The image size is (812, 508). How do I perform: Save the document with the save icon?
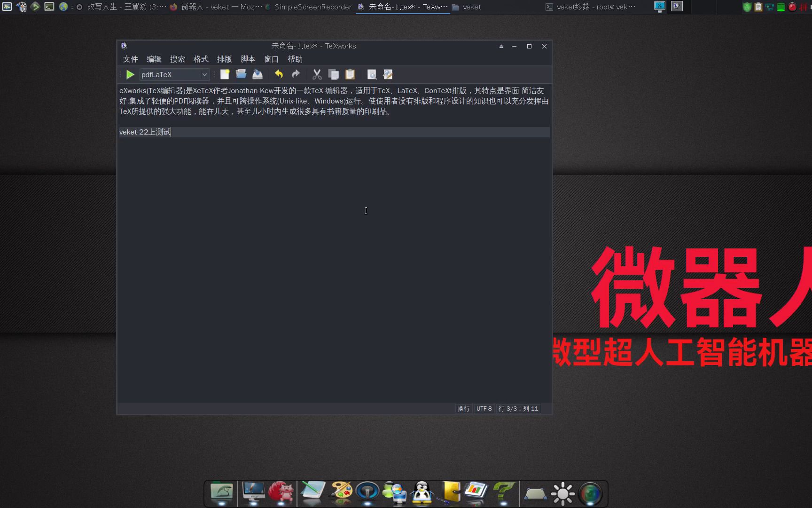point(258,74)
